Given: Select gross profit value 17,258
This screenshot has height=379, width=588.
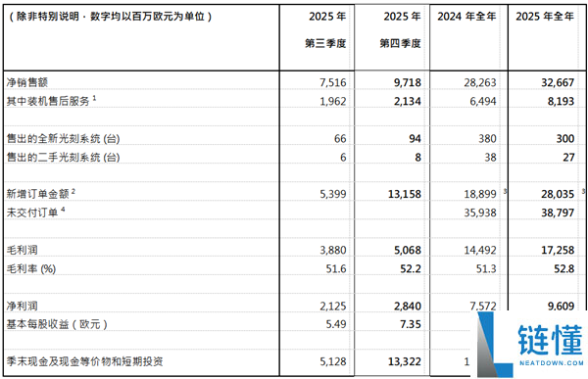Looking at the screenshot, I should click(558, 250).
